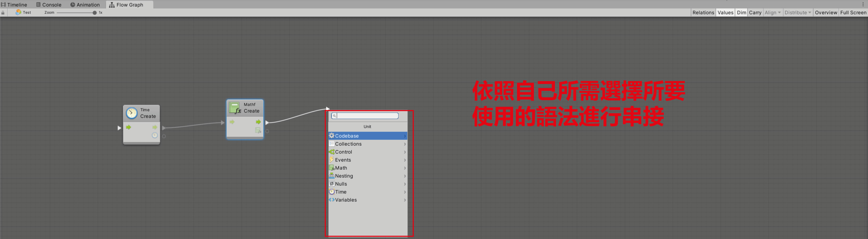Screen dimensions: 868x239
Task: Click the Events lightning bolt icon
Action: [x=332, y=160]
